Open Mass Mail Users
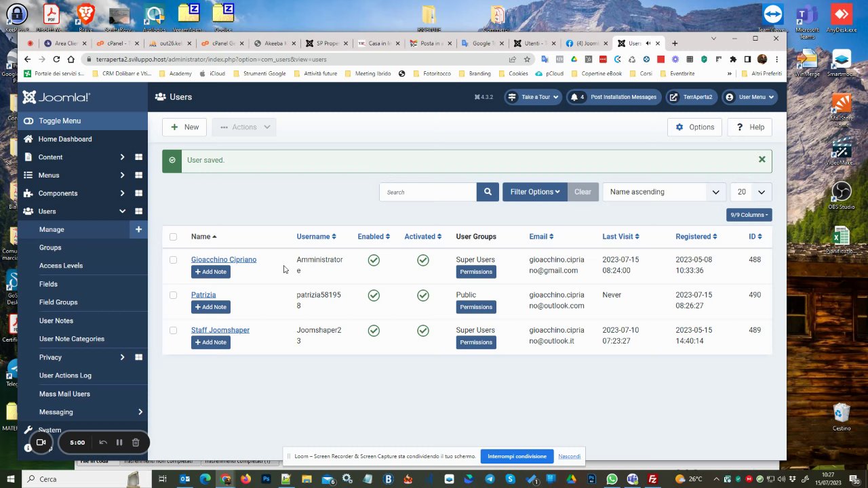 (64, 394)
